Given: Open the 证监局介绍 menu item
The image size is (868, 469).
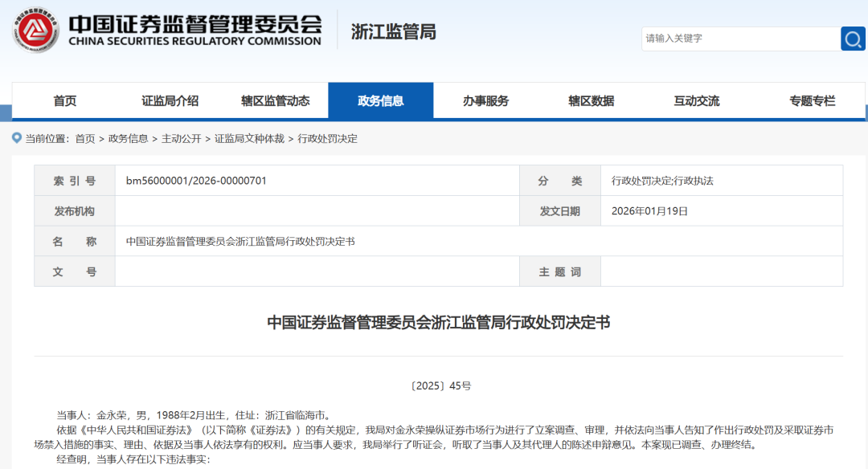Looking at the screenshot, I should pos(170,100).
